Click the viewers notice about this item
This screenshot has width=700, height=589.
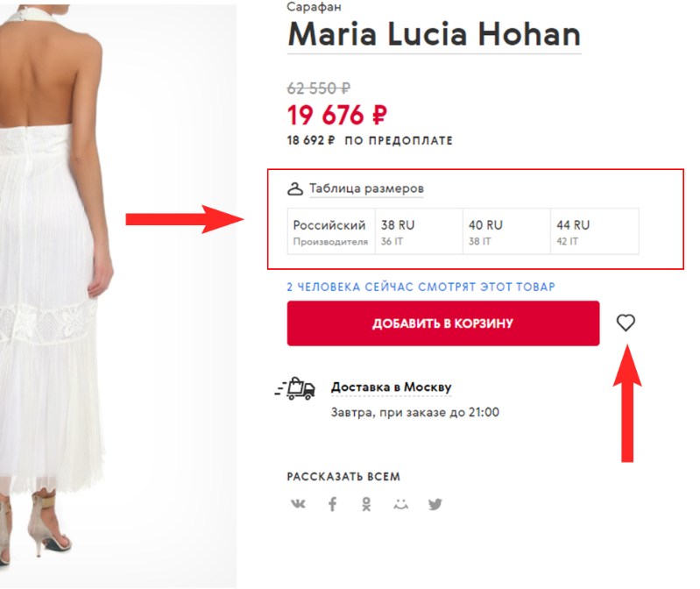[421, 287]
